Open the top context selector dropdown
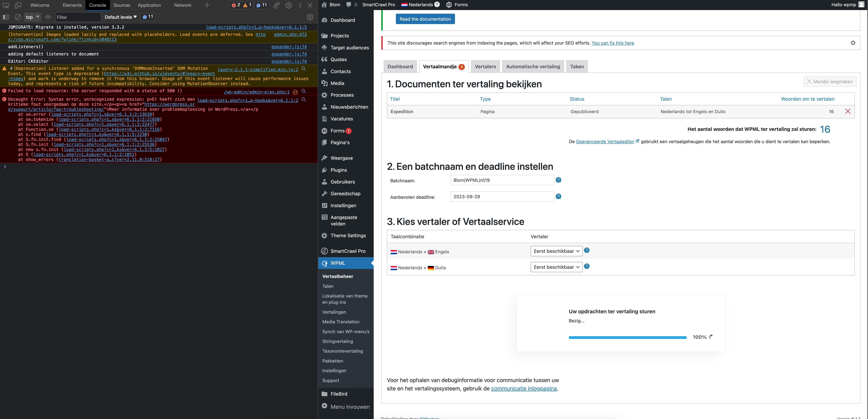Screen dimensions: 868x419 (33, 17)
